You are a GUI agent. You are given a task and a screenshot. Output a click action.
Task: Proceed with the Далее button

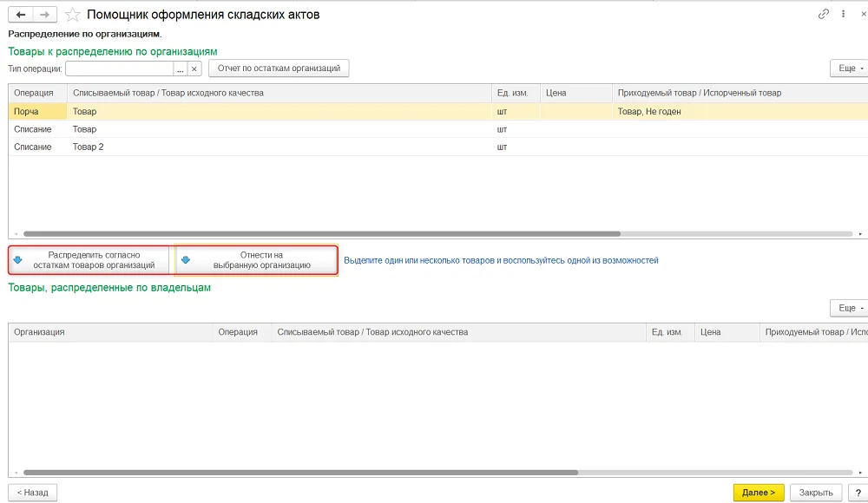click(759, 493)
